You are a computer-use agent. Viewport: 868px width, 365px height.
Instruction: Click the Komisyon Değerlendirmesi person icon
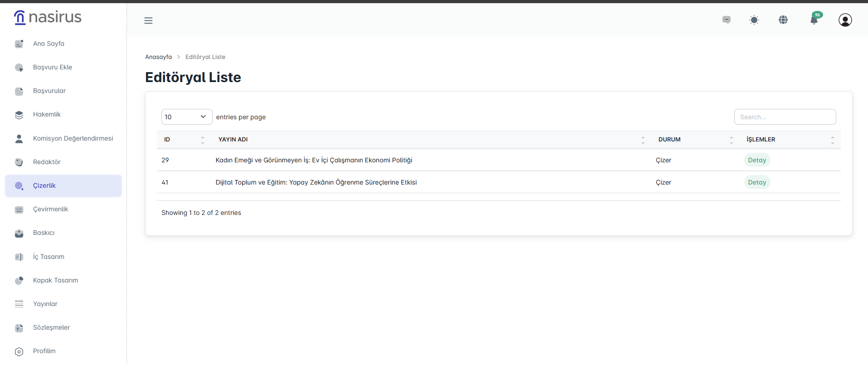point(19,139)
